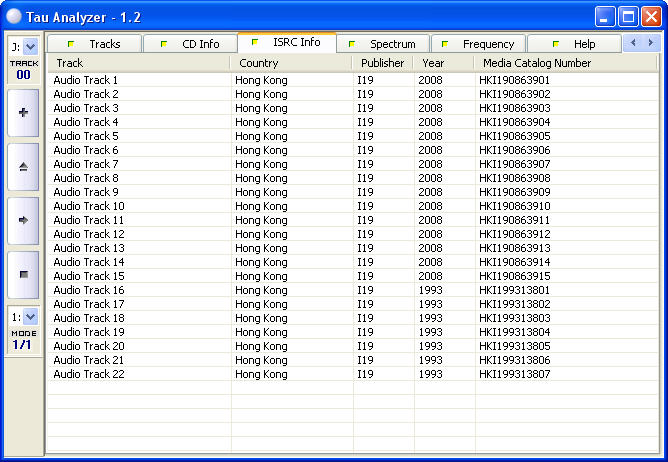This screenshot has height=462, width=668.
Task: Sort list by the Track column header
Action: 139,63
